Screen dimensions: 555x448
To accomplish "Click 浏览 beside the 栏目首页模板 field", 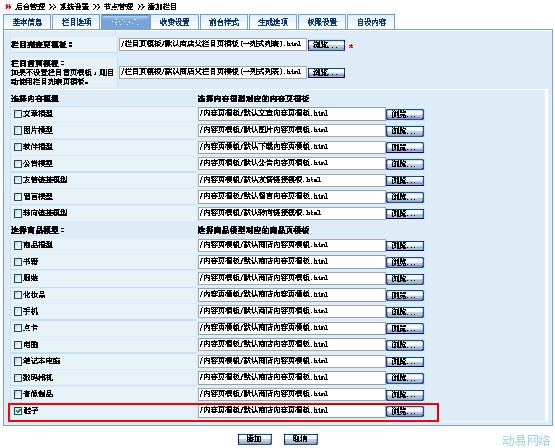I will pyautogui.click(x=326, y=73).
